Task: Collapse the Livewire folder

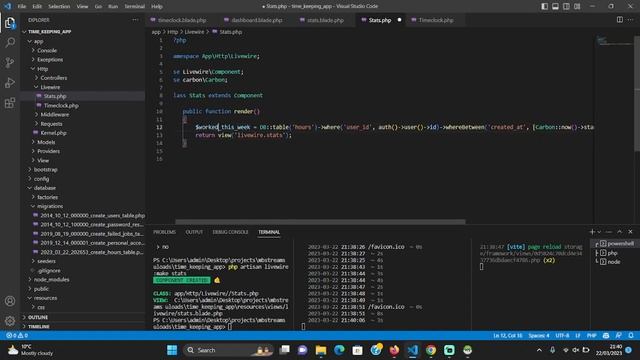Action: point(50,87)
